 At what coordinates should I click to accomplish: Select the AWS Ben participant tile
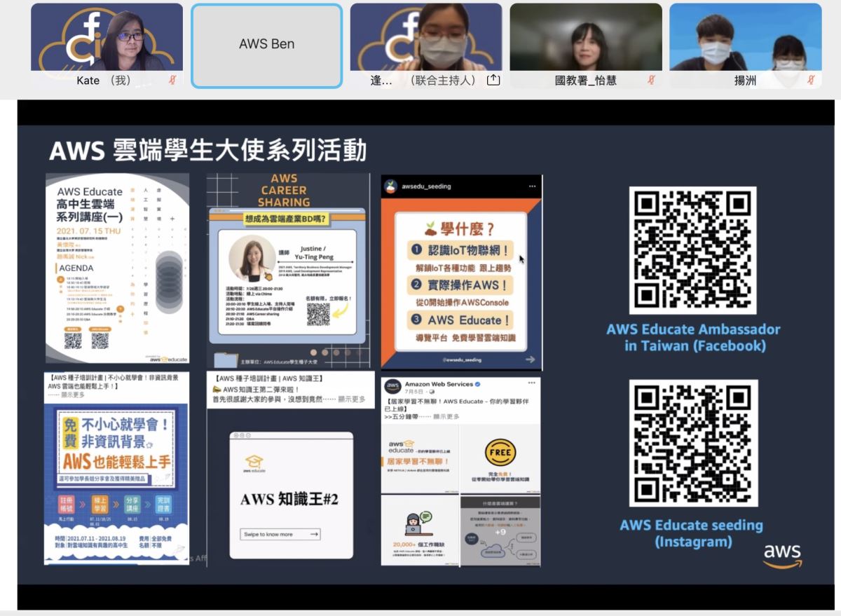[266, 46]
